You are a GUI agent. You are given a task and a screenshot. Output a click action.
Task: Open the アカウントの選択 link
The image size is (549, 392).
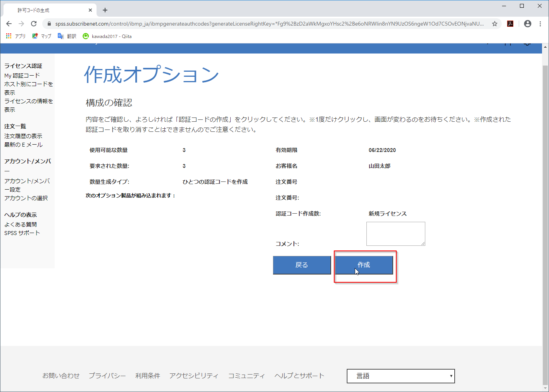point(26,198)
